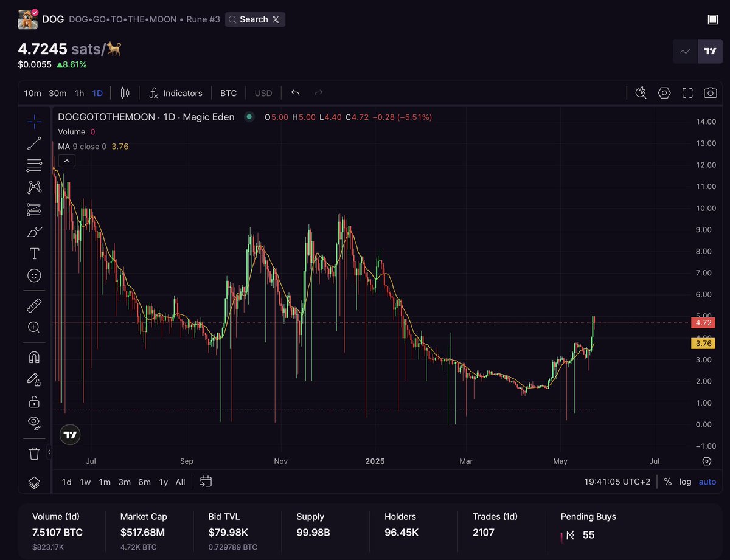730x560 pixels.
Task: Set the date range to 1y
Action: [x=163, y=482]
